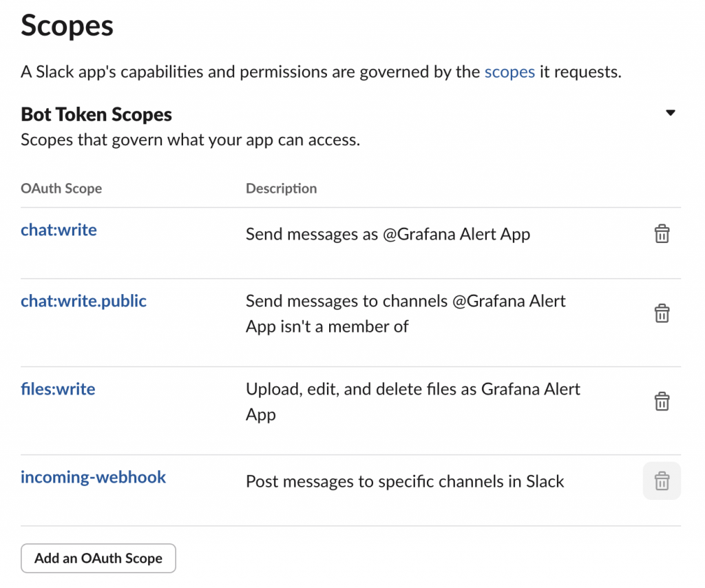The height and width of the screenshot is (588, 705).
Task: Click 'Scopes that govern what your app can access' text
Action: point(190,140)
